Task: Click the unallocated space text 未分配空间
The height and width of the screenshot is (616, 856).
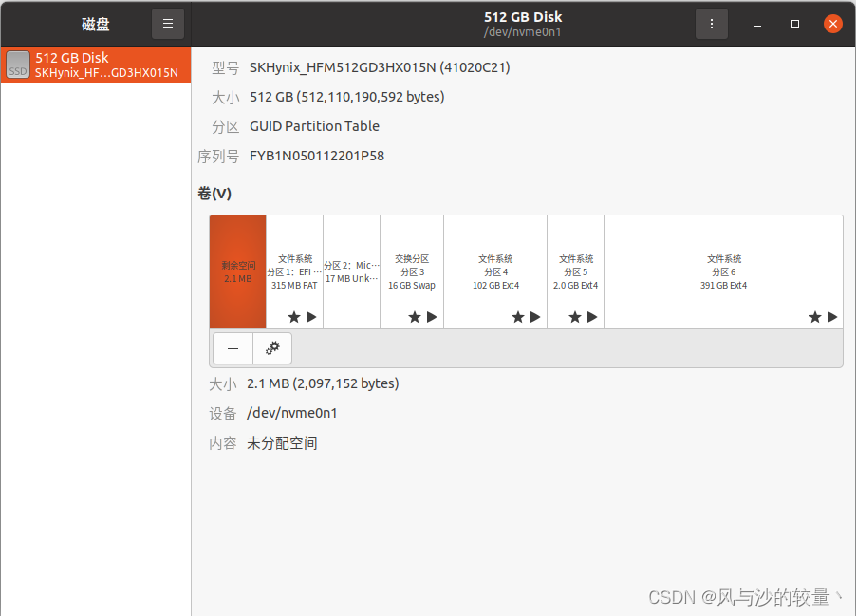Action: tap(282, 443)
